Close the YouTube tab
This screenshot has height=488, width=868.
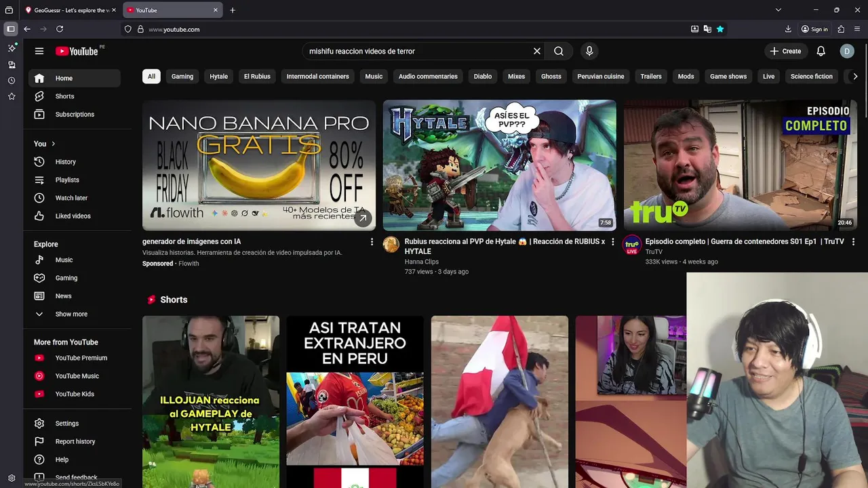216,10
